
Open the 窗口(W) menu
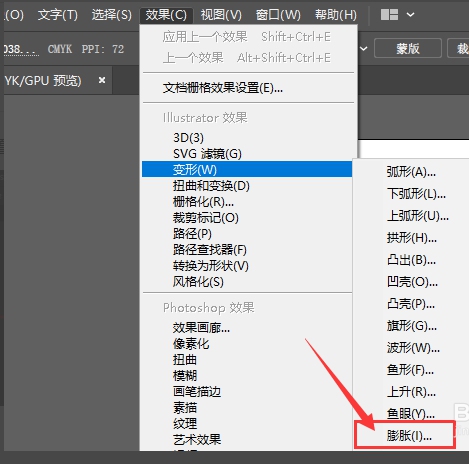click(278, 15)
